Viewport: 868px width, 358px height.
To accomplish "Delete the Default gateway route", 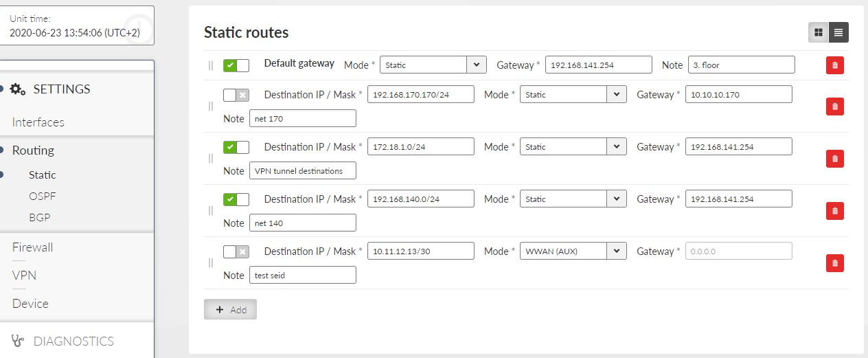I will tap(834, 65).
